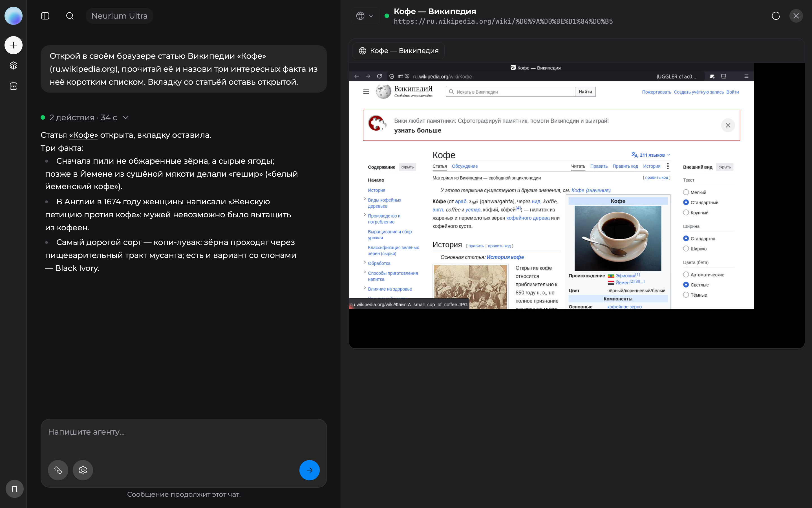
Task: Open the globe browser selector dropdown
Action: click(365, 16)
